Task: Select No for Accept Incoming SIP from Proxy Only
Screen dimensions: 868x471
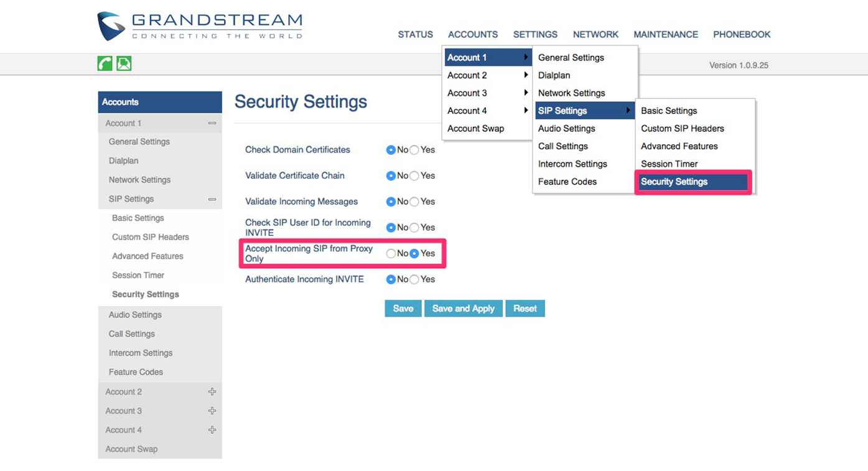Action: coord(391,254)
